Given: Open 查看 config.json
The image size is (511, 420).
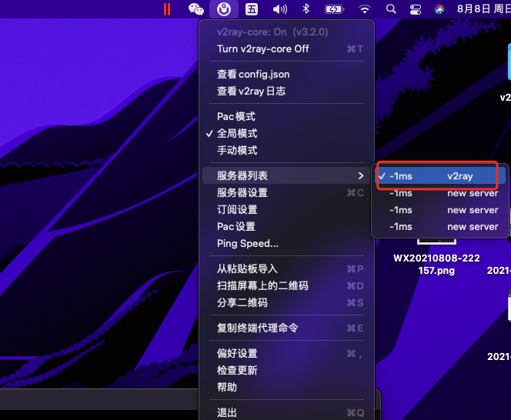Looking at the screenshot, I should [x=287, y=75].
